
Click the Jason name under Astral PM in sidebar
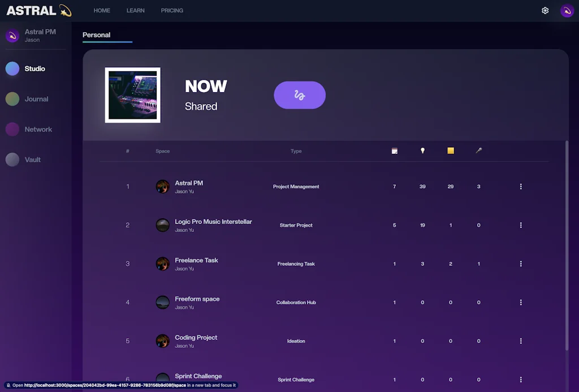[32, 40]
